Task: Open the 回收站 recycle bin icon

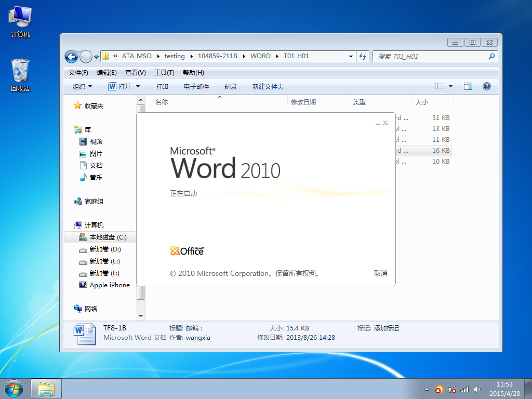Action: [20, 75]
